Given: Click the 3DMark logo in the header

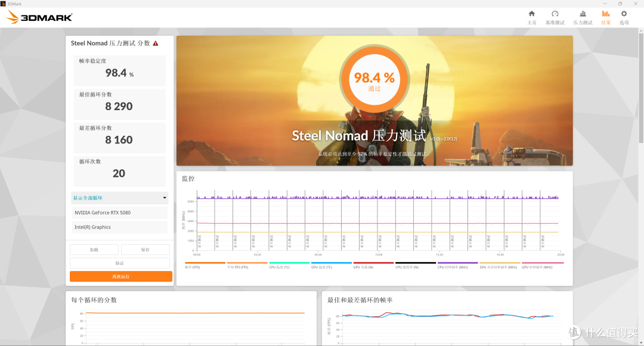Looking at the screenshot, I should tap(40, 17).
